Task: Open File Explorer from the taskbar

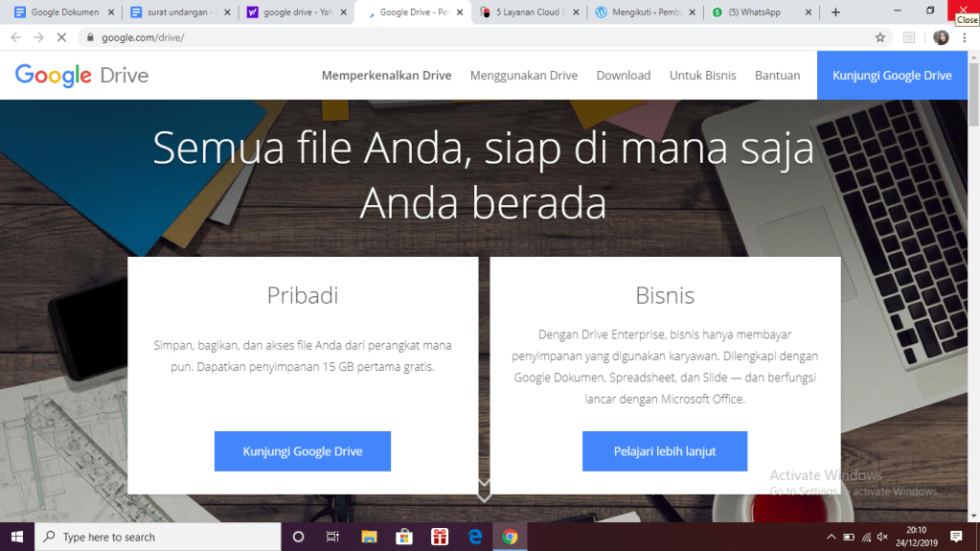Action: (x=369, y=537)
